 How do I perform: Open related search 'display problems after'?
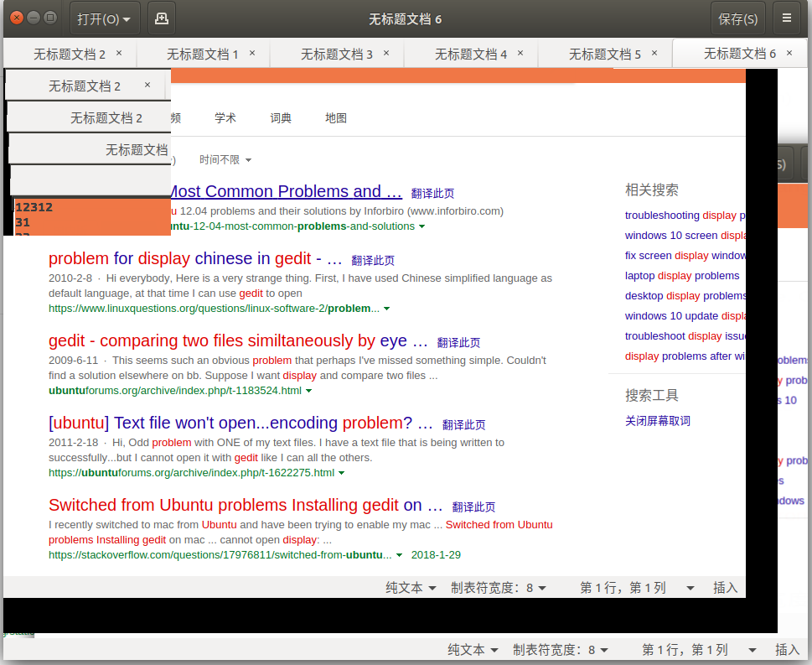point(685,356)
